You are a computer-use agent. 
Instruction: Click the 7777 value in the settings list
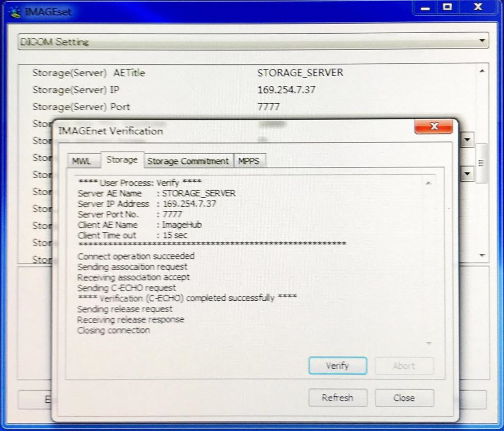(x=268, y=107)
